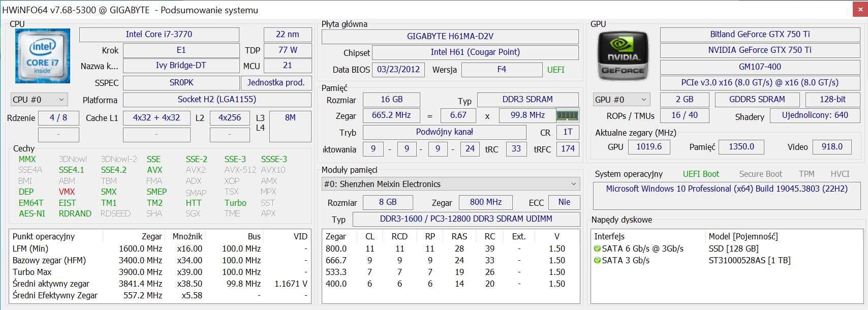Click the 8 GB module size value
This screenshot has width=868, height=310.
tap(388, 202)
